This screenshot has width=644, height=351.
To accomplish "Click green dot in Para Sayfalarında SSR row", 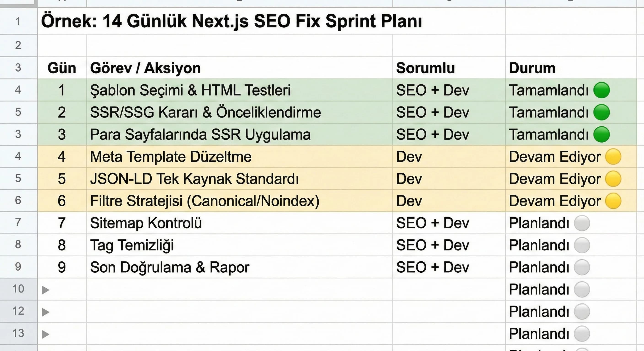I will [601, 134].
